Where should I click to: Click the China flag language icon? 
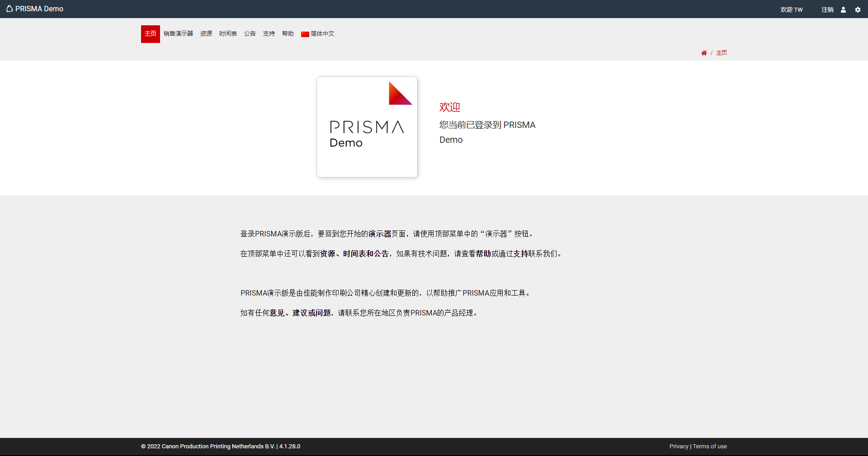tap(305, 34)
